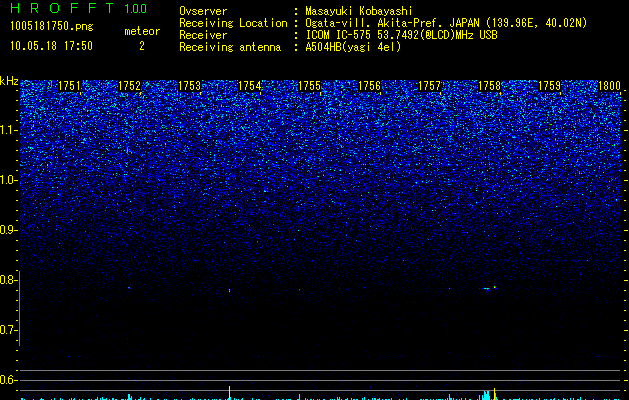Click the antenna A504HB(yagi 4el) text
This screenshot has width=629, height=400.
(x=353, y=47)
